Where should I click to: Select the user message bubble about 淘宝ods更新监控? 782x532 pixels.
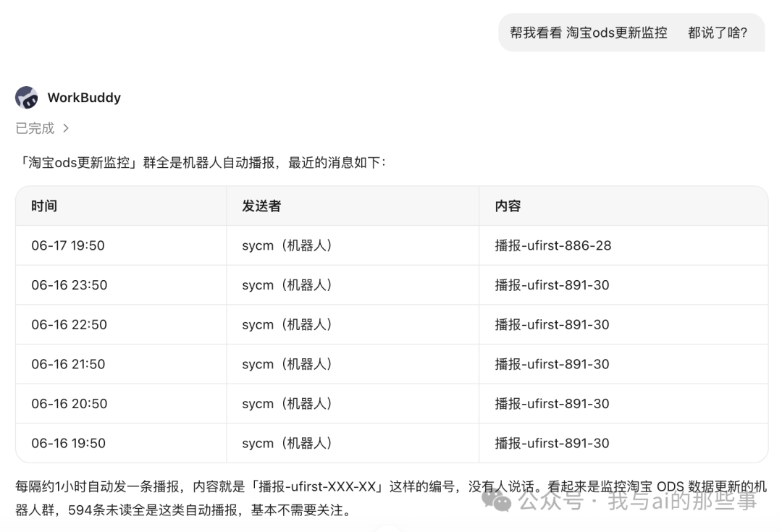point(631,33)
